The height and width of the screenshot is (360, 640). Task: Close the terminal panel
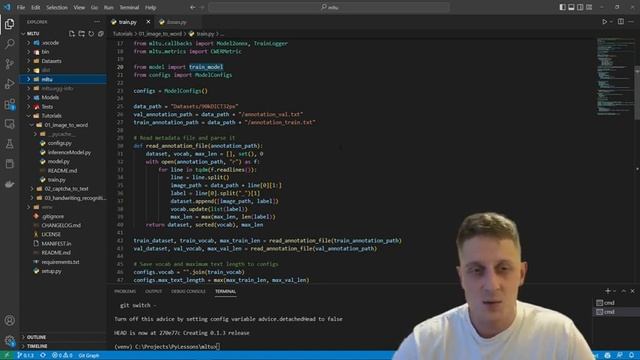tap(633, 291)
